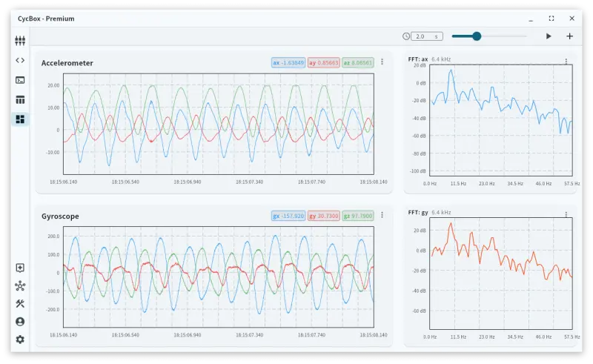
Task: Toggle the gz gyroscope series chip
Action: (x=357, y=216)
